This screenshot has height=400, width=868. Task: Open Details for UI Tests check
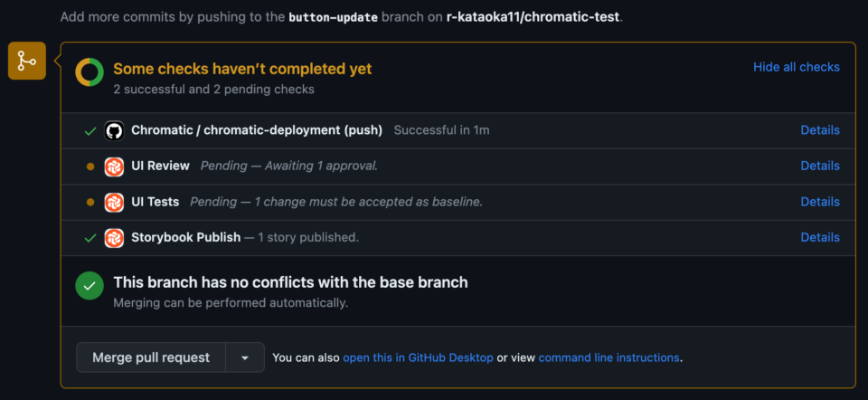(x=820, y=202)
